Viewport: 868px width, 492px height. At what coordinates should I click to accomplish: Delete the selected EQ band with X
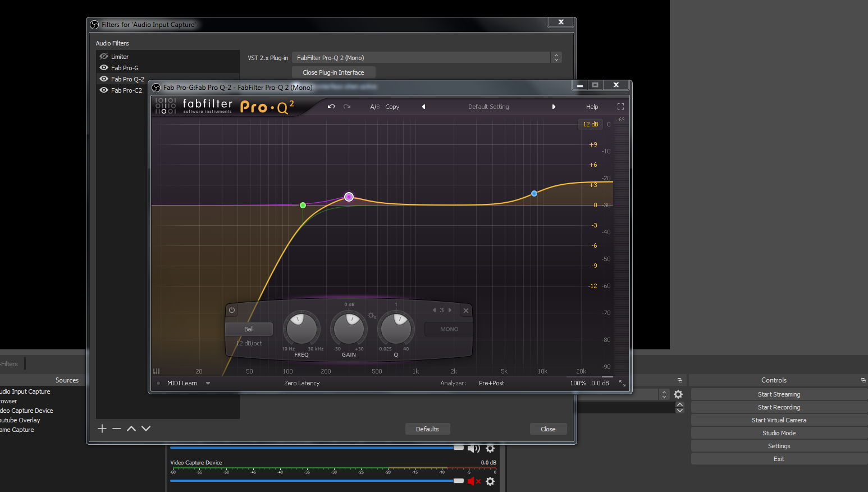click(x=465, y=311)
